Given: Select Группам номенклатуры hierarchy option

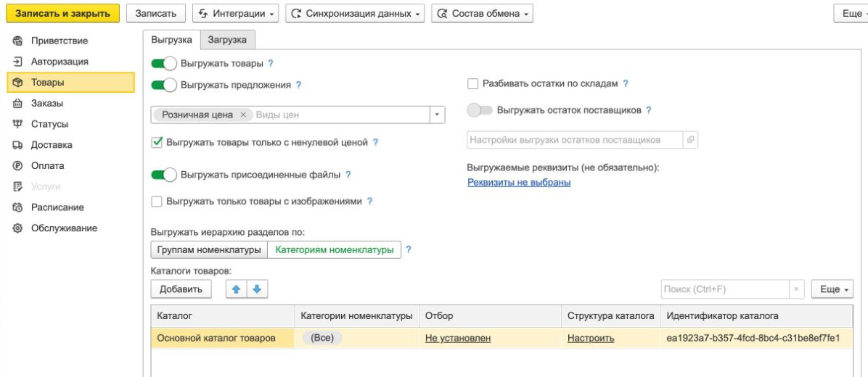Looking at the screenshot, I should coord(209,250).
